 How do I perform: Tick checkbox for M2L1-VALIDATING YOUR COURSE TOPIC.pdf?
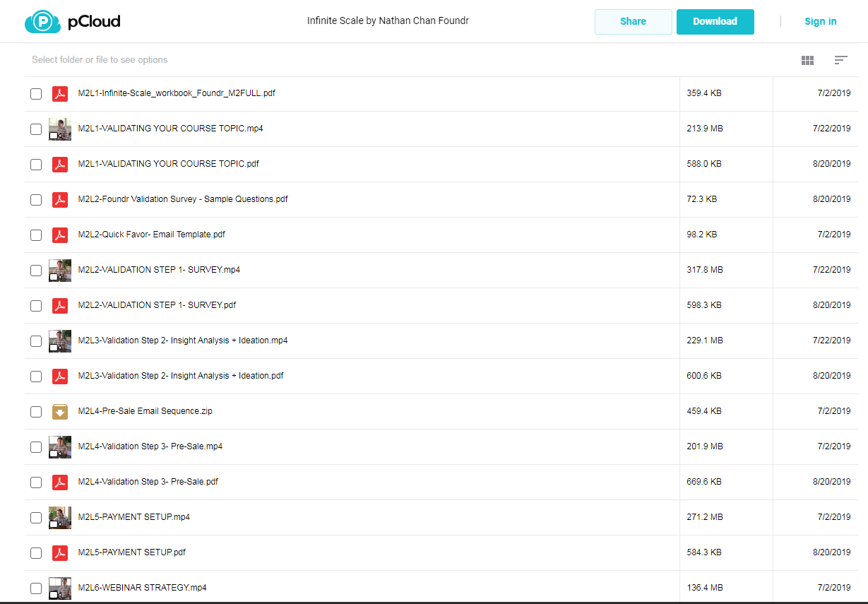(x=36, y=165)
